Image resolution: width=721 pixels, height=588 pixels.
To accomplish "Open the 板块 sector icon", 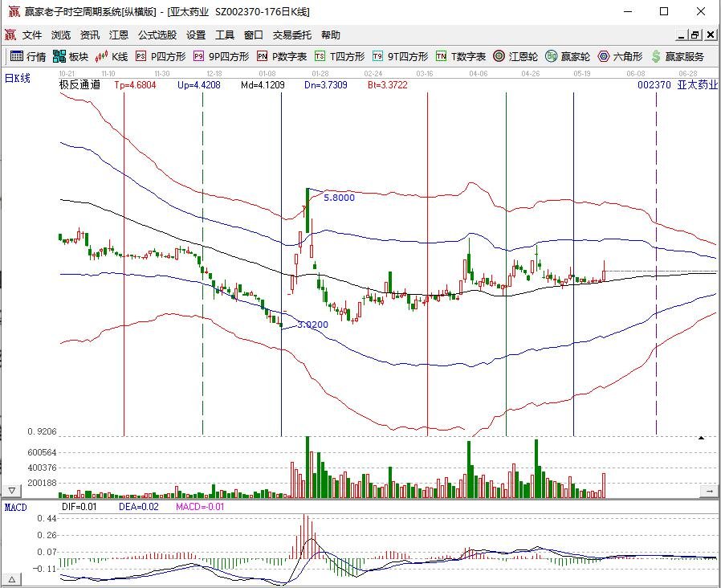I will click(x=59, y=56).
